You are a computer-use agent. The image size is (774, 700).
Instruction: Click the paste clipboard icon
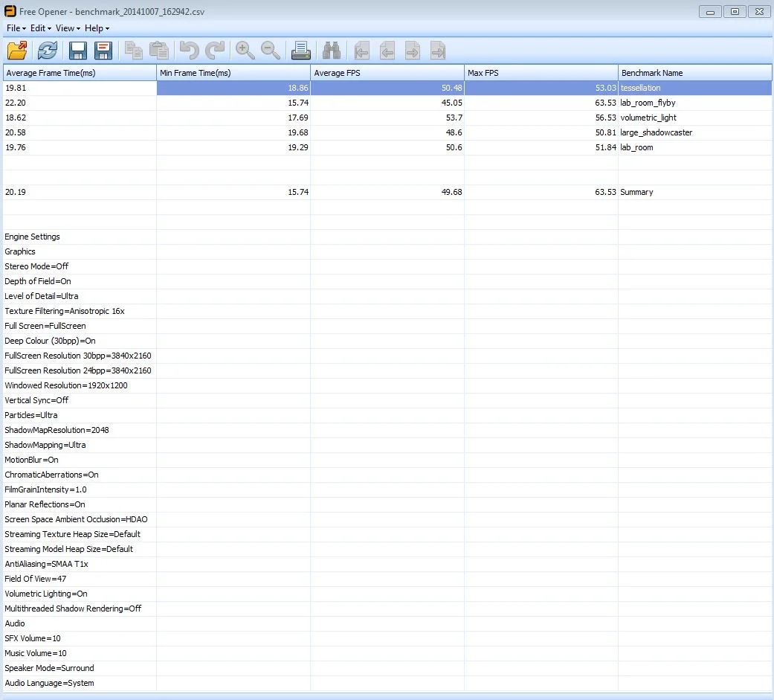pyautogui.click(x=159, y=51)
